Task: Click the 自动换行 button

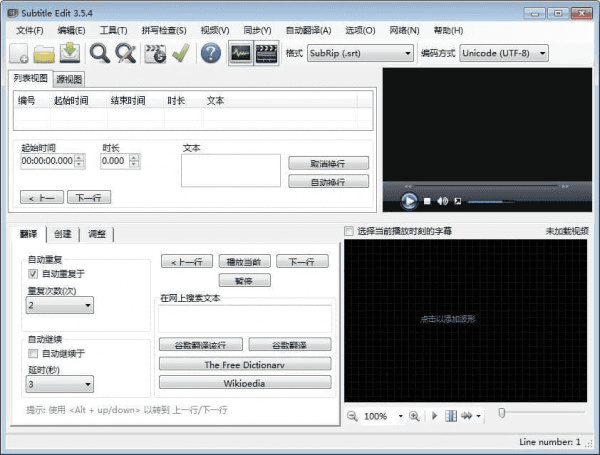Action: tap(328, 182)
